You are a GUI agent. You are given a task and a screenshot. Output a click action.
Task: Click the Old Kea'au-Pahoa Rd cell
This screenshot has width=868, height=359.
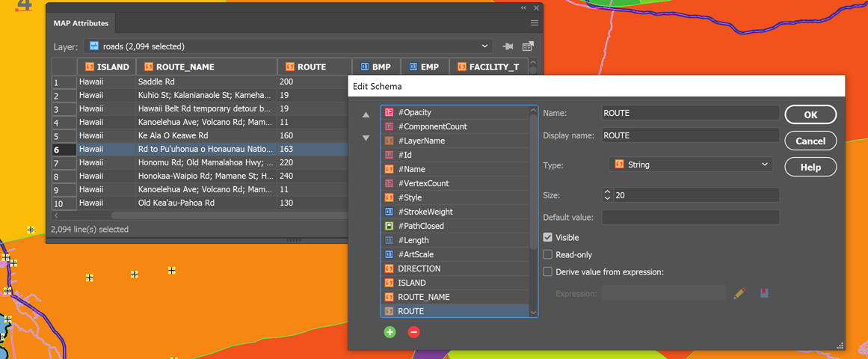click(206, 203)
